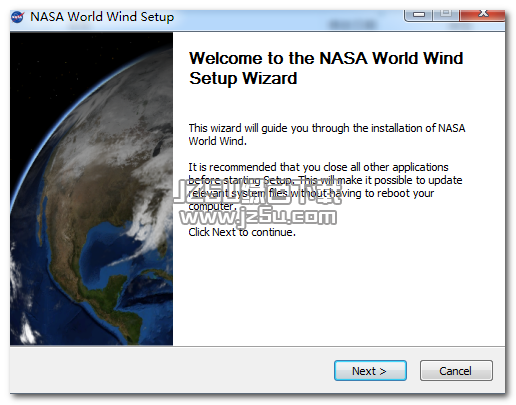Minimize the setup wizard window
The width and height of the screenshot is (516, 405).
tap(419, 15)
